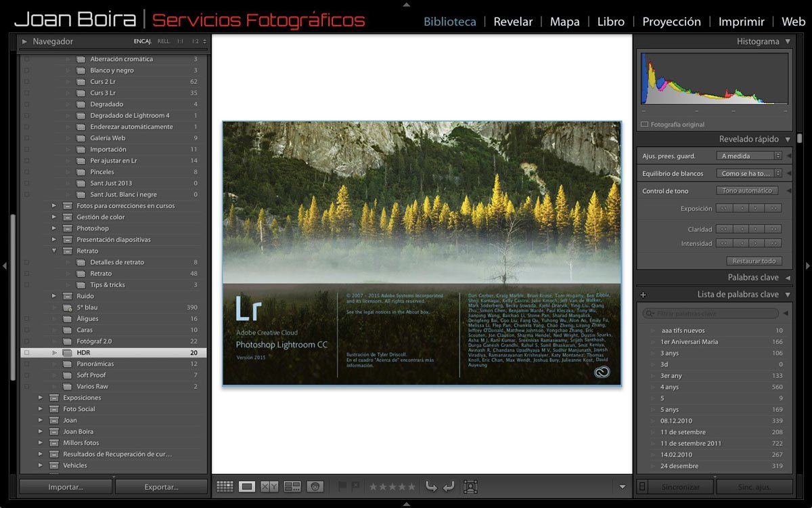Set rating with the fifth star
The width and height of the screenshot is (812, 508).
tap(411, 486)
